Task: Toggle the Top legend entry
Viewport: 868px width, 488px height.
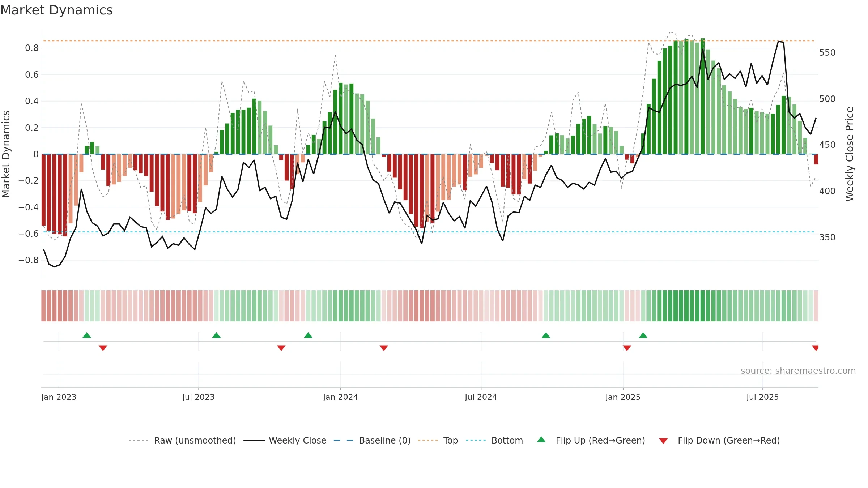Action: (x=438, y=440)
